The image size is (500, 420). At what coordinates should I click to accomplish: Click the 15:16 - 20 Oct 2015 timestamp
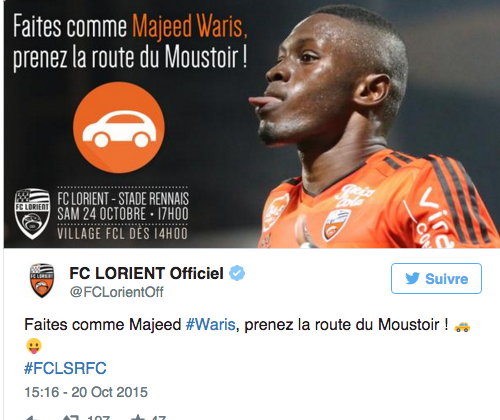point(86,392)
